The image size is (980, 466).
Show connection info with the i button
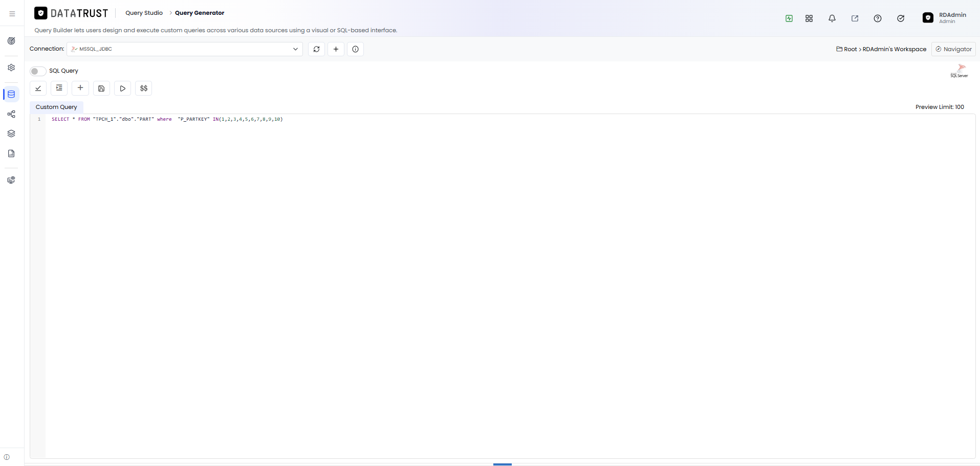tap(355, 49)
